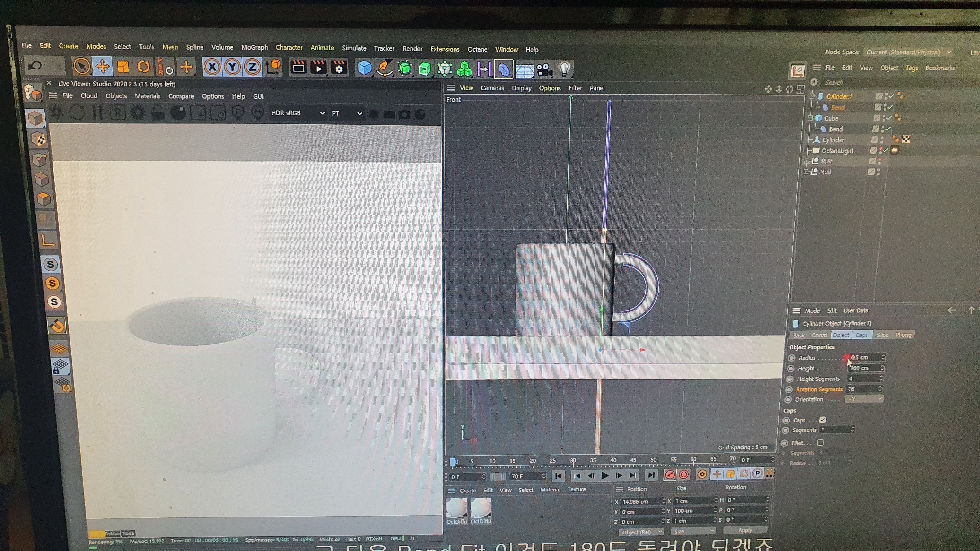Open the Object (Rel) dropdown

pos(641,532)
